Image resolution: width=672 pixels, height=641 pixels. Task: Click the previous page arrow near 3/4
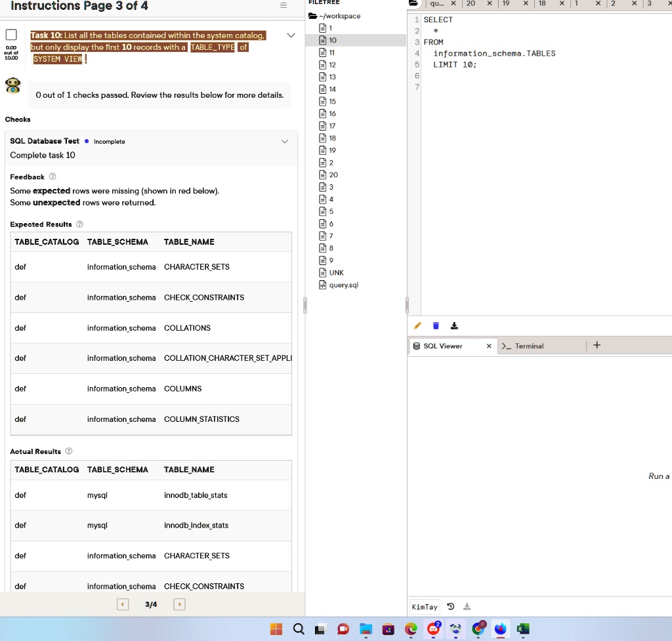coord(123,604)
